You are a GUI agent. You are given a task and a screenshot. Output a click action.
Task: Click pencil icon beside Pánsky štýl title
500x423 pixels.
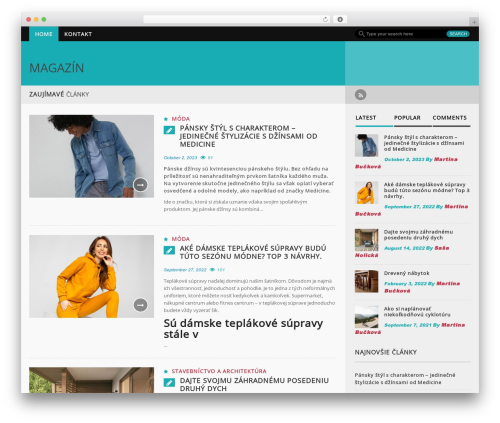(x=169, y=130)
